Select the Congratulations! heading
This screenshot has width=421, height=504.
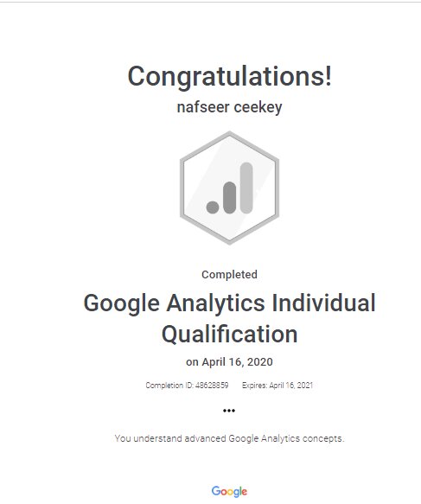229,76
